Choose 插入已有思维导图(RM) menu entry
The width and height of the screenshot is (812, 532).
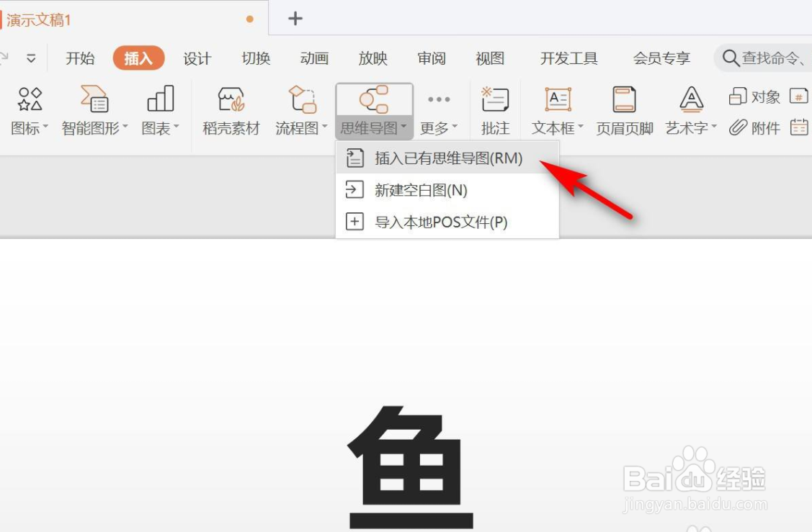point(447,158)
